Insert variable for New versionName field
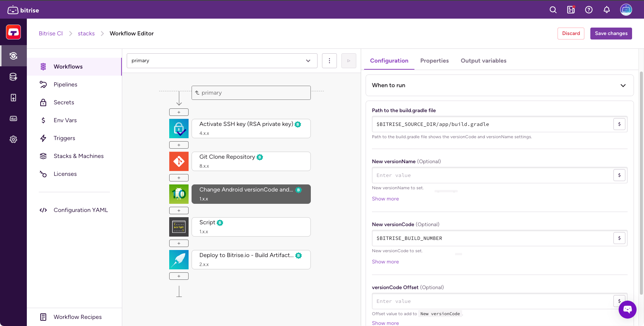This screenshot has width=644, height=326. tap(619, 175)
